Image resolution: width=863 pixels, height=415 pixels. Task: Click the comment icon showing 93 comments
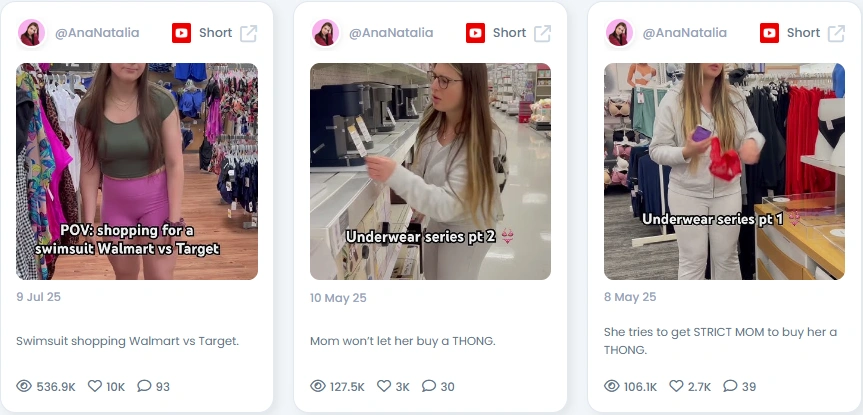coord(144,386)
